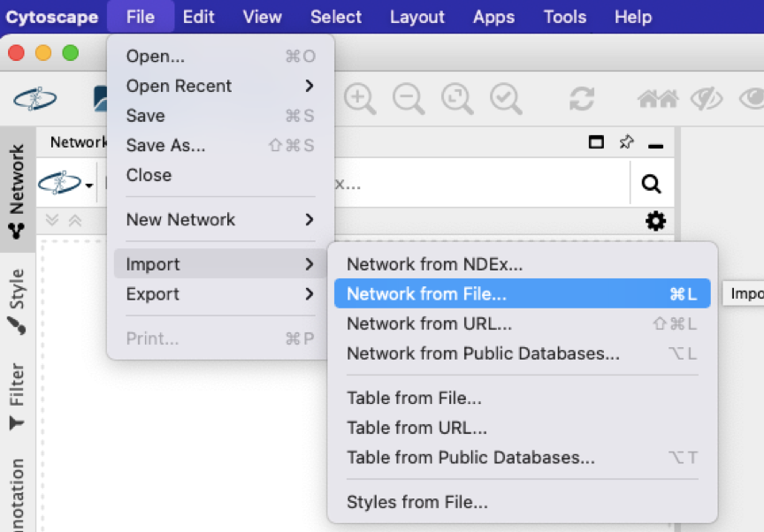Choose Open... in File menu
The height and width of the screenshot is (532, 764).
[220, 56]
